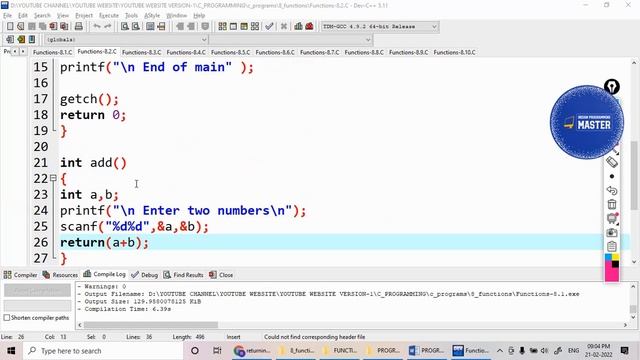Switch to the Functions-8.5.C tab

coord(230,52)
